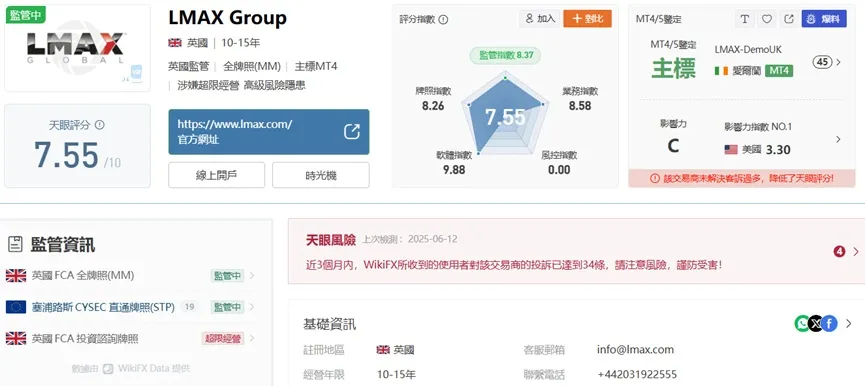The image size is (865, 386).
Task: Click the USA flag by 3.30
Action: [731, 149]
